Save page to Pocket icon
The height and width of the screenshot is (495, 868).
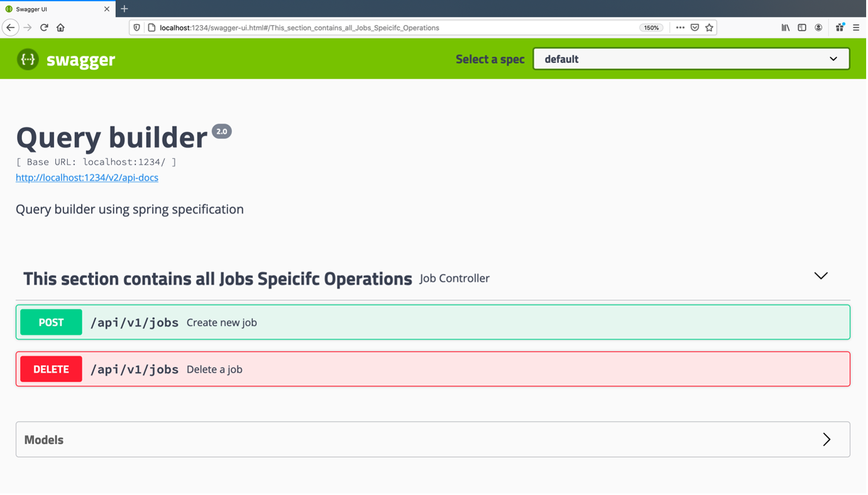click(x=695, y=28)
